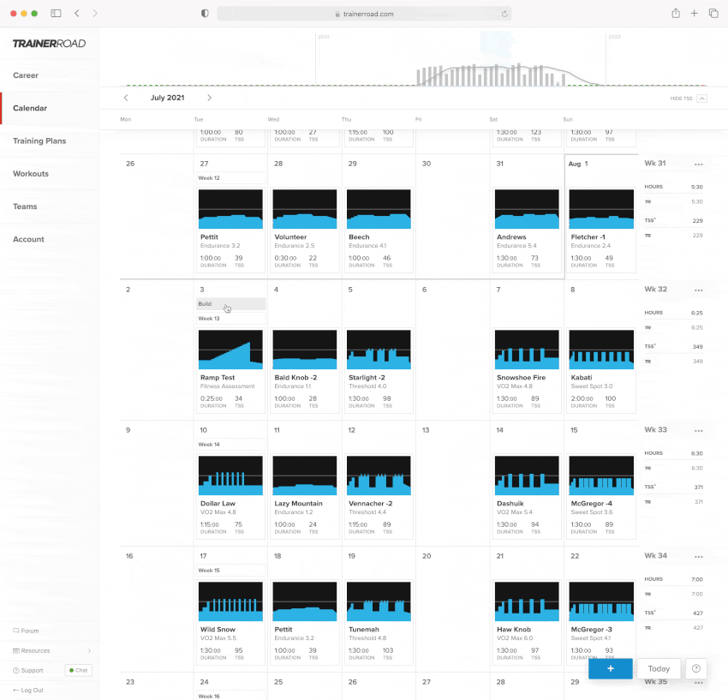Select the empty Monday 2 calendar day
Screen dimensions: 728x700
[x=157, y=350]
